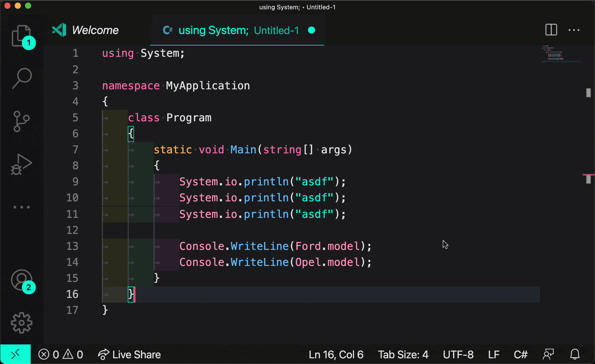Click the errors and warnings indicator
595x364 pixels.
pos(61,354)
